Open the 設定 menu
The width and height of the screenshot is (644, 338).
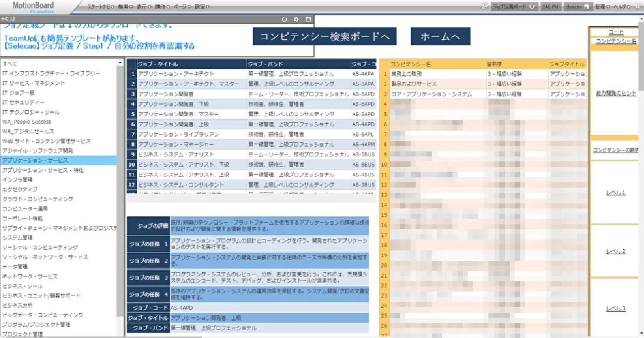click(x=201, y=7)
